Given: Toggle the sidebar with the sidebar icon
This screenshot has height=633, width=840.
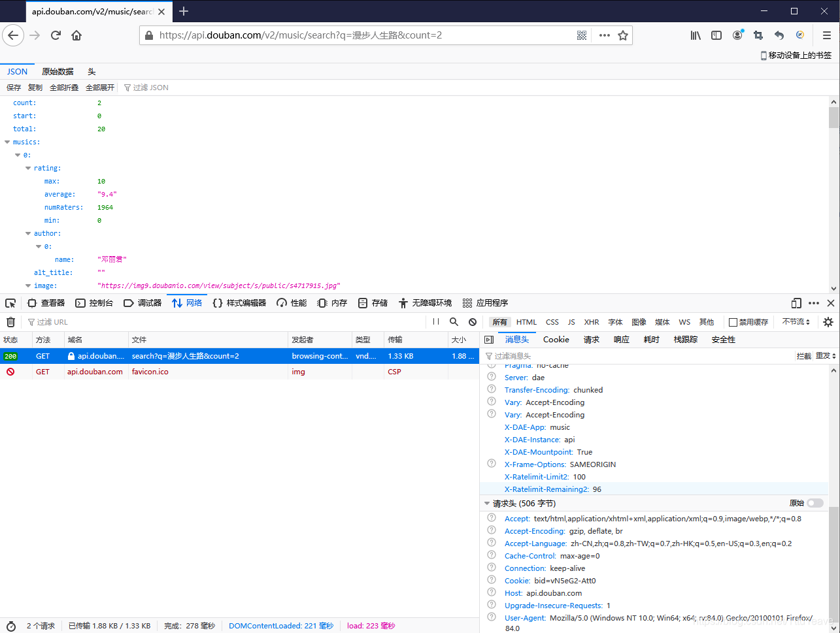Looking at the screenshot, I should [x=716, y=35].
